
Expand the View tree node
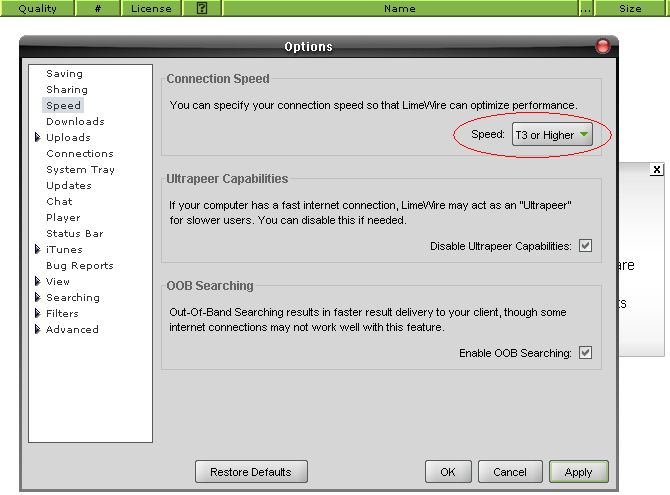38,281
